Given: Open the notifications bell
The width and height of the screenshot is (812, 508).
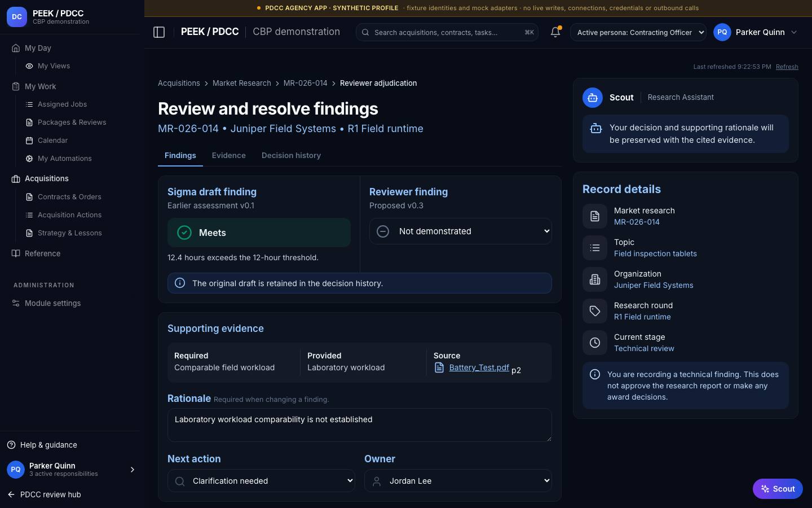Looking at the screenshot, I should [555, 32].
